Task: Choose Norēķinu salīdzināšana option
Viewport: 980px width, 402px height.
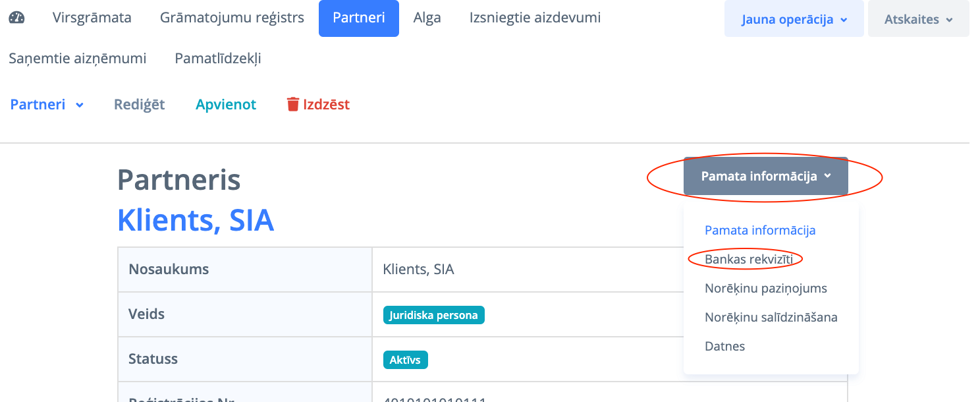Action: (x=771, y=317)
